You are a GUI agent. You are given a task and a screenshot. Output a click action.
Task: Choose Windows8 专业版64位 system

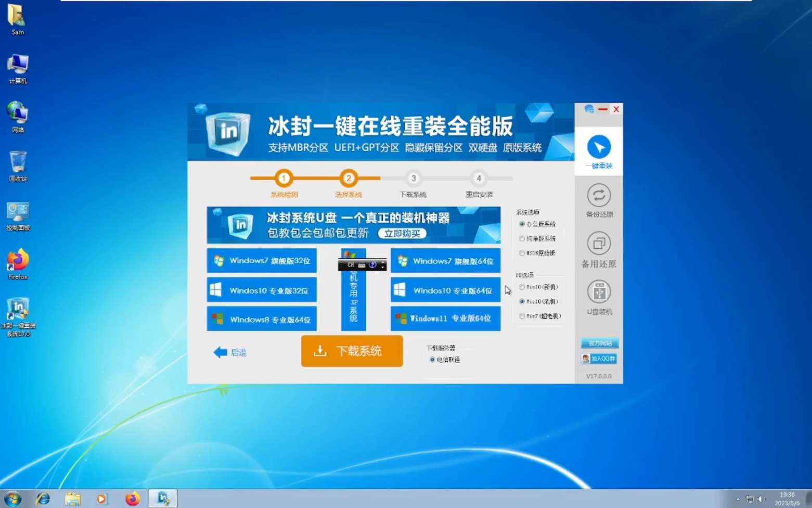tap(262, 319)
